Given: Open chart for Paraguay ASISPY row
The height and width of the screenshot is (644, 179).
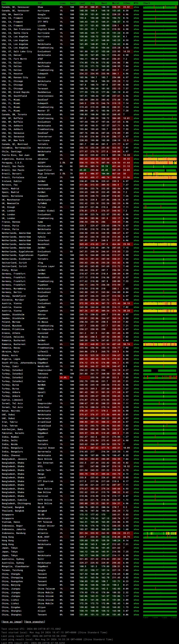Looking at the screenshot, I should 160,163.
